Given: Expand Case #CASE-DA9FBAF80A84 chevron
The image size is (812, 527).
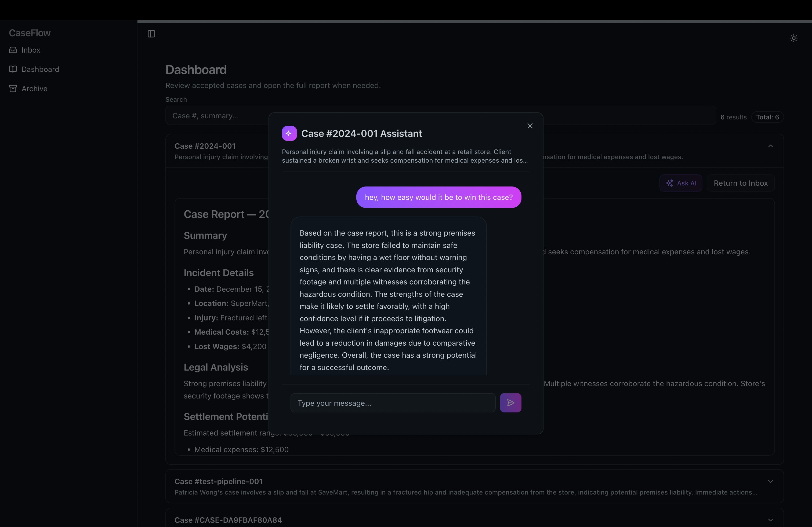Looking at the screenshot, I should tap(770, 520).
